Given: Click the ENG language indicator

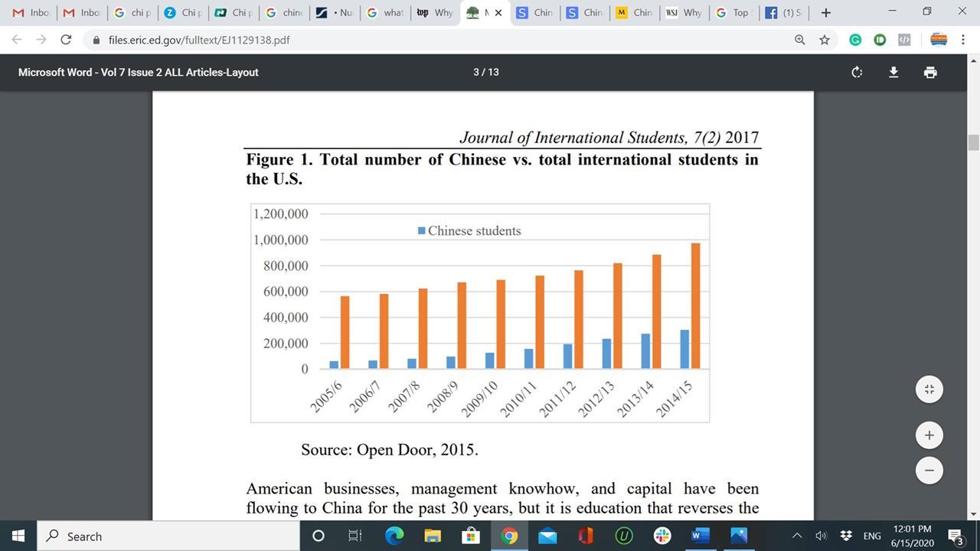Looking at the screenshot, I should click(x=871, y=536).
